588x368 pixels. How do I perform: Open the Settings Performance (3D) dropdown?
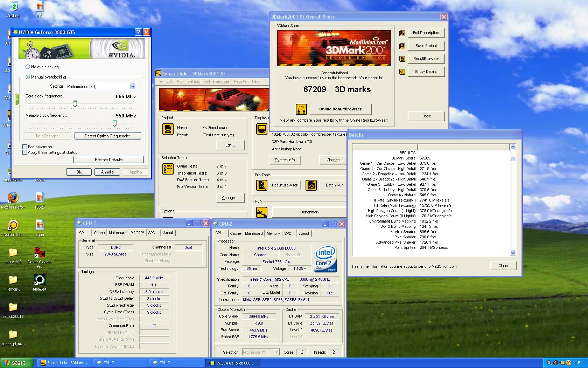click(x=101, y=87)
